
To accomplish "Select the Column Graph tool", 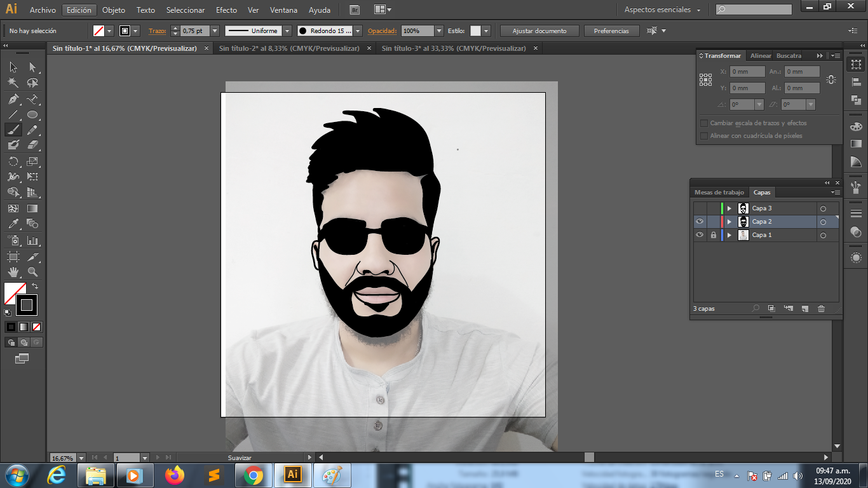I will tap(32, 241).
